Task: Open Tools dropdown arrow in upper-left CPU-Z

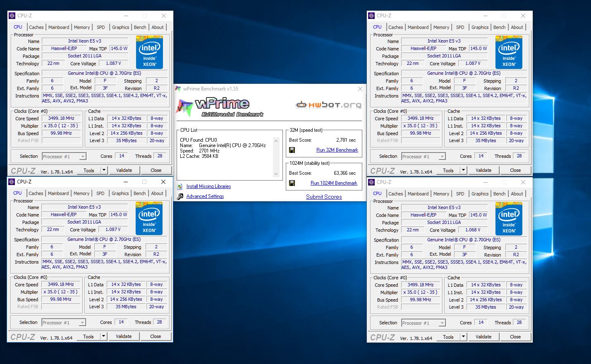Action: click(104, 170)
